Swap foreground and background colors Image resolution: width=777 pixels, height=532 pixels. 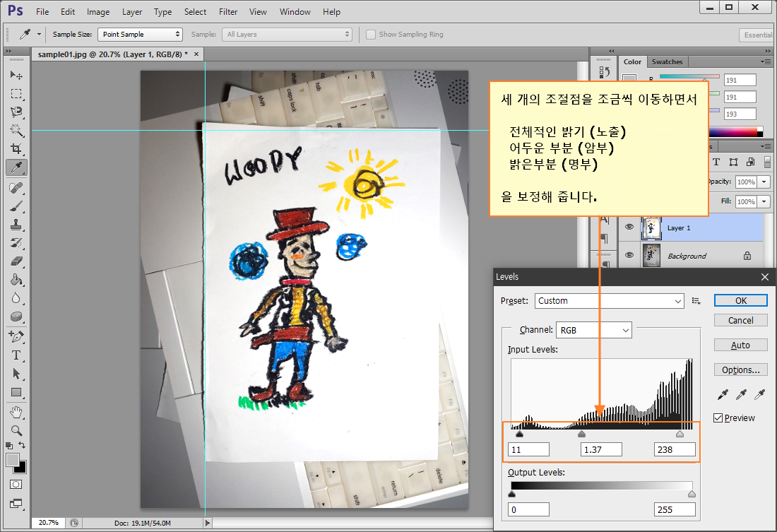(22, 444)
